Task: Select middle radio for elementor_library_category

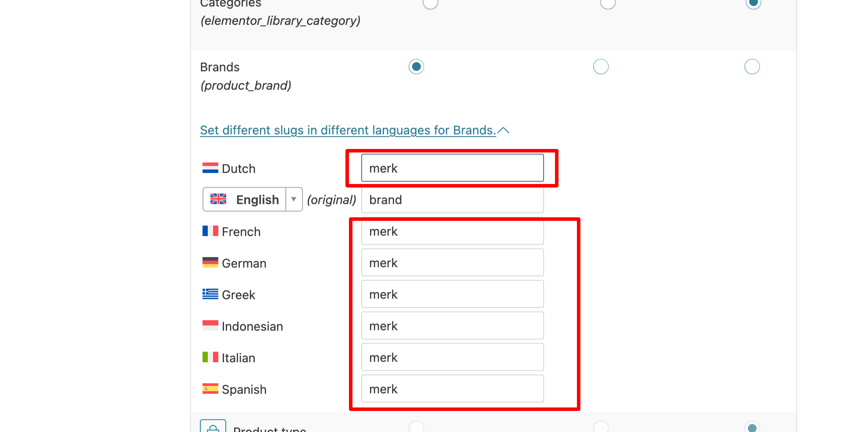Action: pyautogui.click(x=608, y=3)
